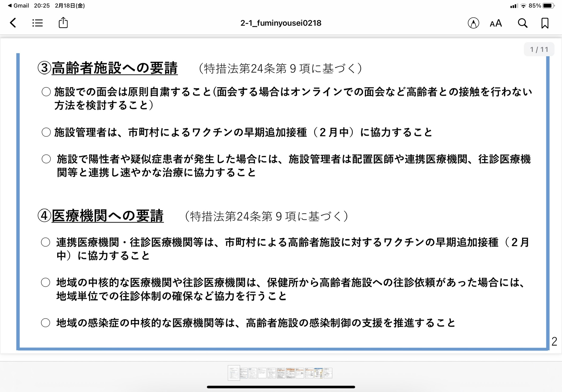This screenshot has width=562, height=392.
Task: Tap the Wi-Fi status icon
Action: click(x=523, y=6)
